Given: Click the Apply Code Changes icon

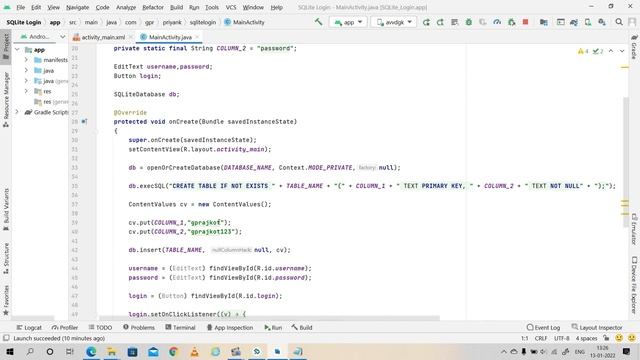Looking at the screenshot, I should 454,22.
